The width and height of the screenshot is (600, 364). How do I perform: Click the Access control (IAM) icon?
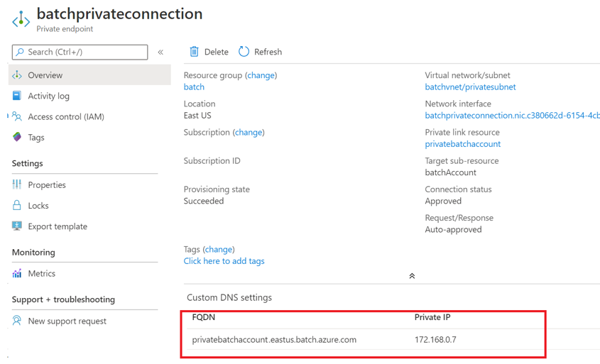[x=17, y=116]
